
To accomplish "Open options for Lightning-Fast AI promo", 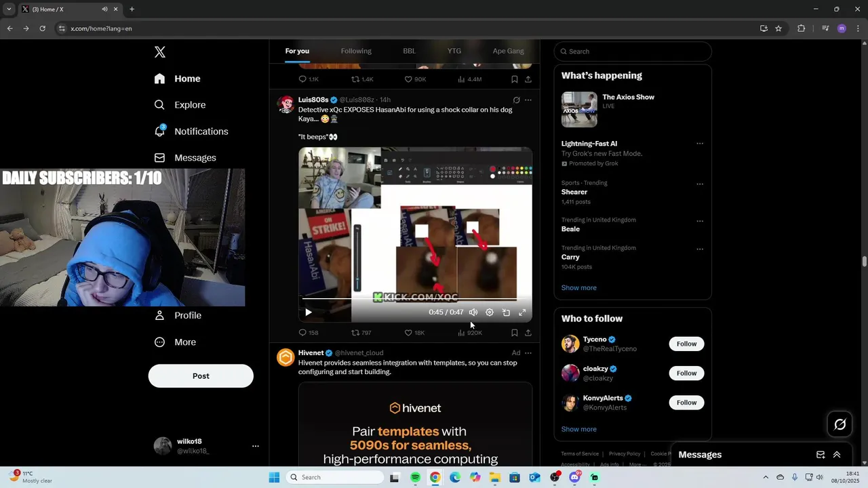I will [700, 144].
